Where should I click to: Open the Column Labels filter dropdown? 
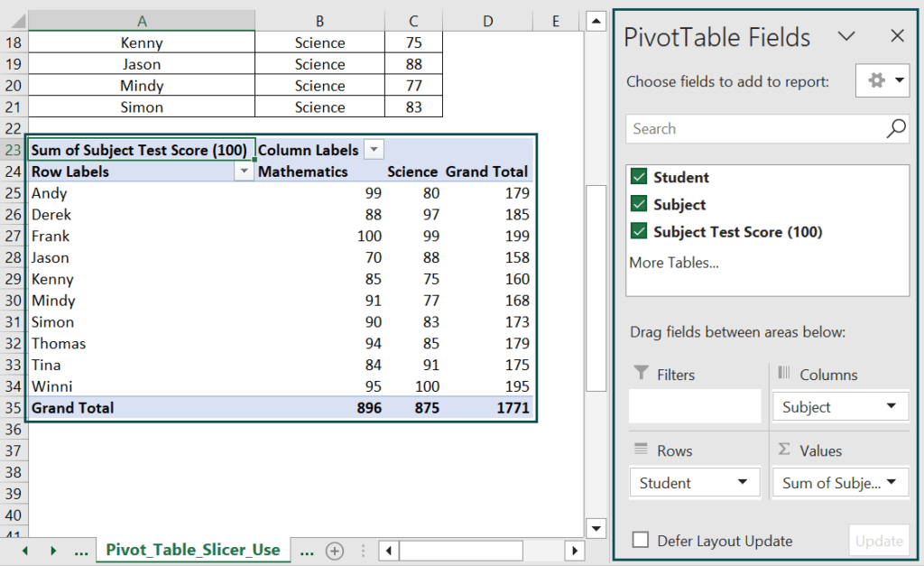click(373, 149)
